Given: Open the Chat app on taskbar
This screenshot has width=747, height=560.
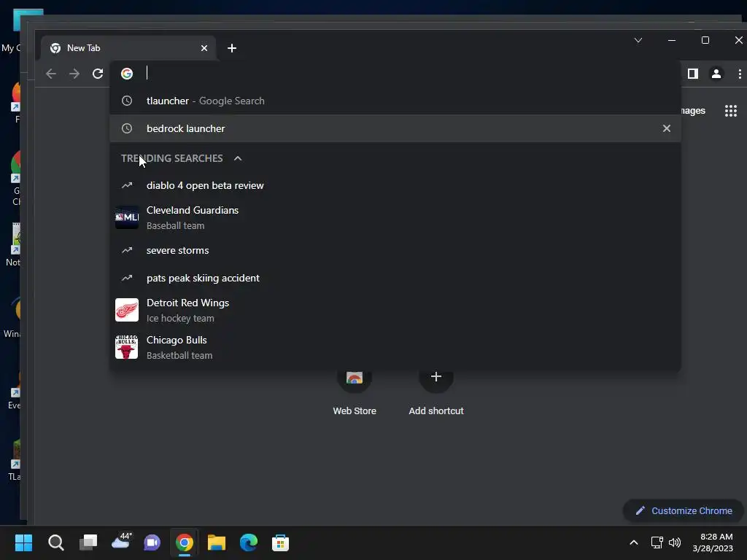Looking at the screenshot, I should click(152, 542).
